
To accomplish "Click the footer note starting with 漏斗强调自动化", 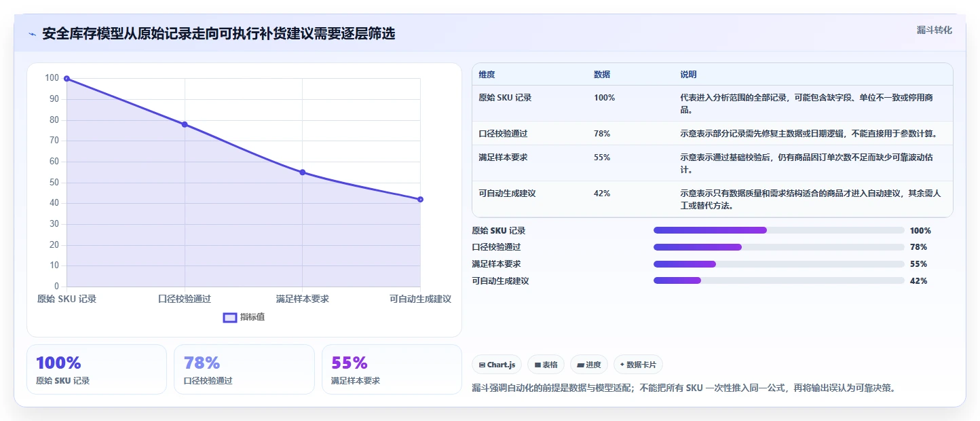I will click(x=683, y=388).
